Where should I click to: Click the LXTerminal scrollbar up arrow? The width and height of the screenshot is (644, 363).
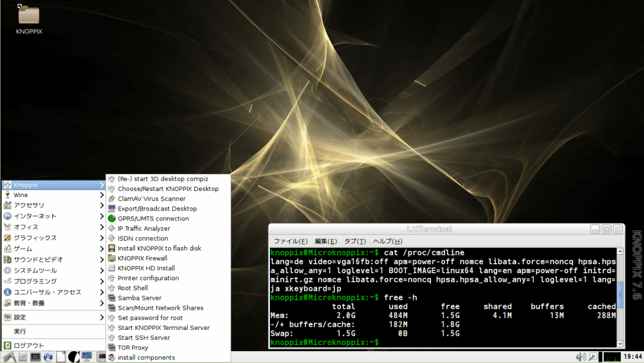click(620, 251)
